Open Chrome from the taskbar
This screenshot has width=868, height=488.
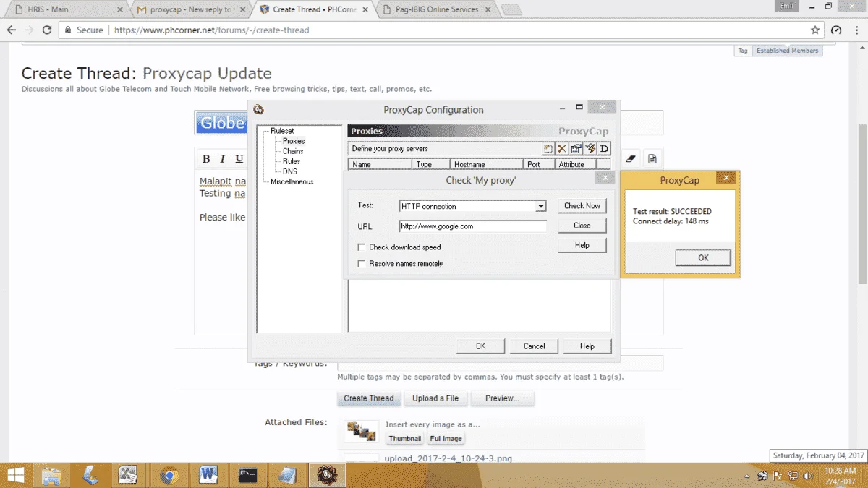169,475
